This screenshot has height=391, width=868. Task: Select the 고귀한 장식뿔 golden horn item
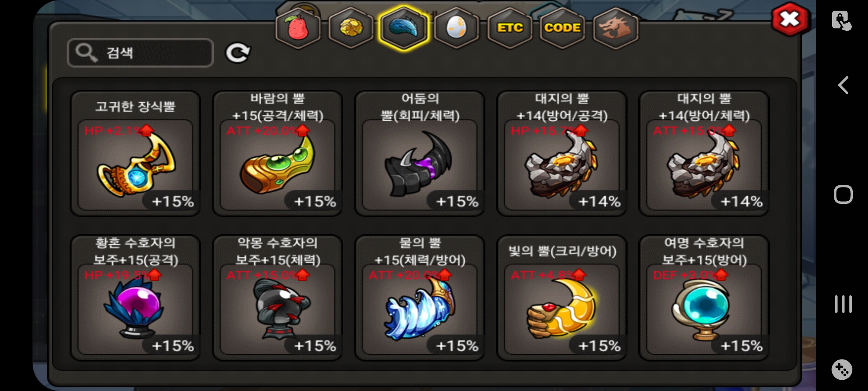point(135,154)
